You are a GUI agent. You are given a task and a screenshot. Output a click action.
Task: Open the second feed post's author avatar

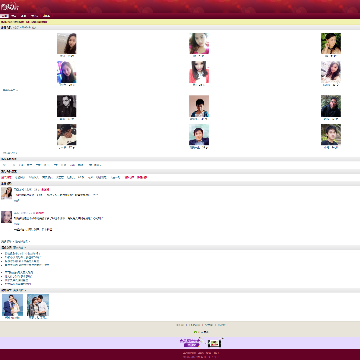click(6, 217)
